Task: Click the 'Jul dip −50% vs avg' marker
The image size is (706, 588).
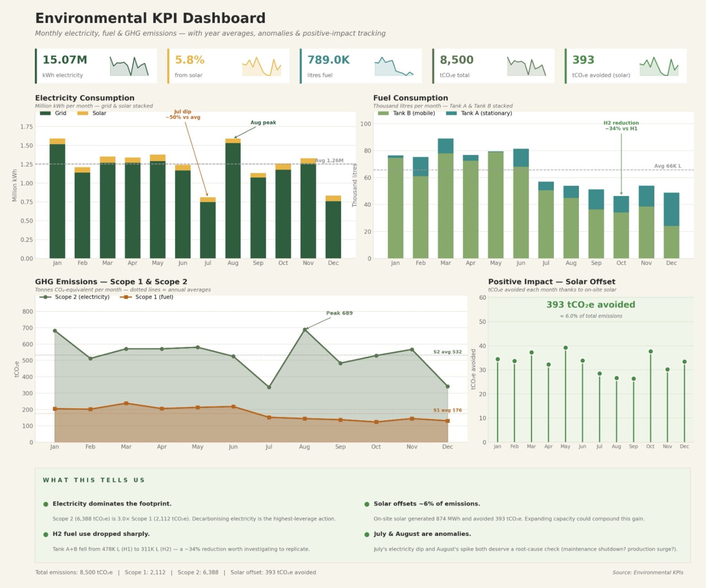Action: click(x=184, y=114)
